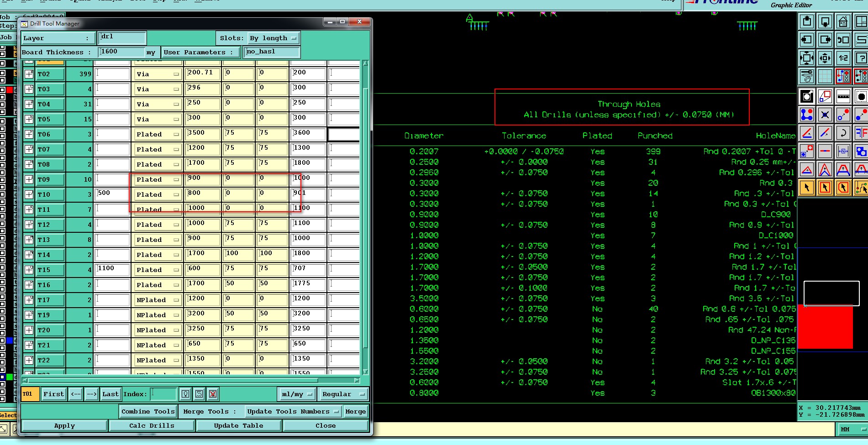Click the mirrored F flip icon
This screenshot has height=445, width=868.
click(861, 133)
